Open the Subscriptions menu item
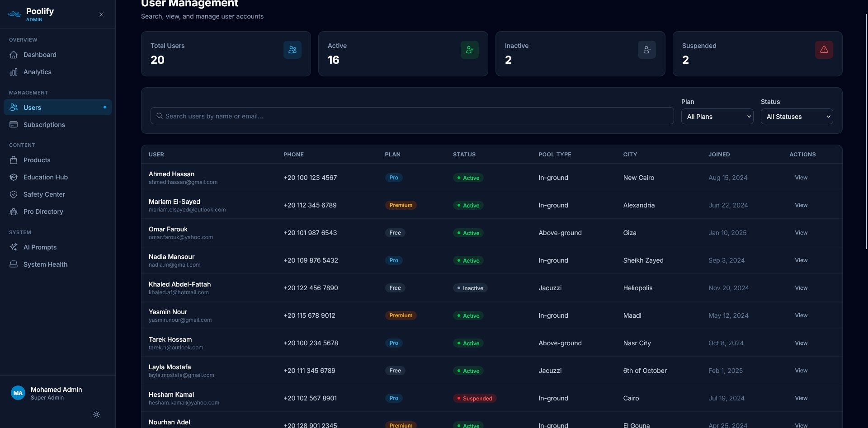868x428 pixels. [x=57, y=124]
